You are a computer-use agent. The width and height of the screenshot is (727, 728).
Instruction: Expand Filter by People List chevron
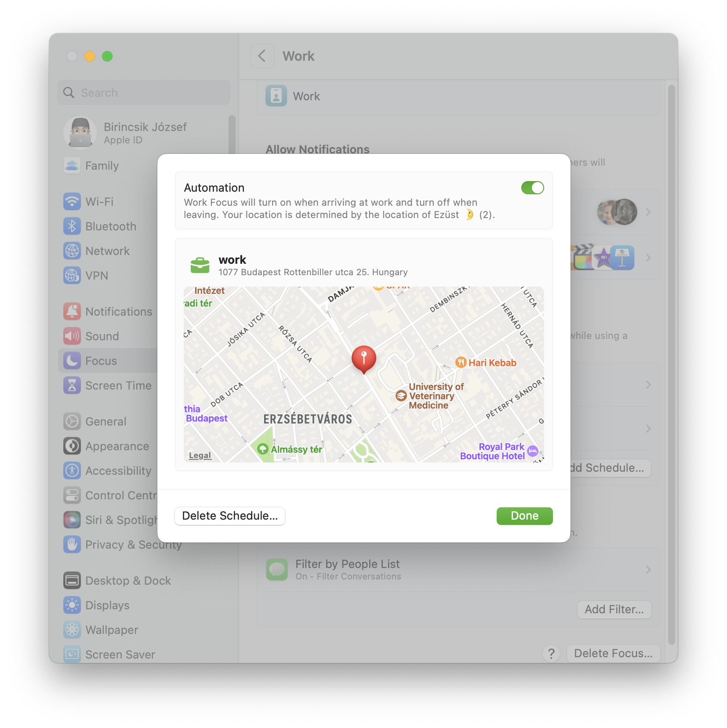[x=648, y=570]
